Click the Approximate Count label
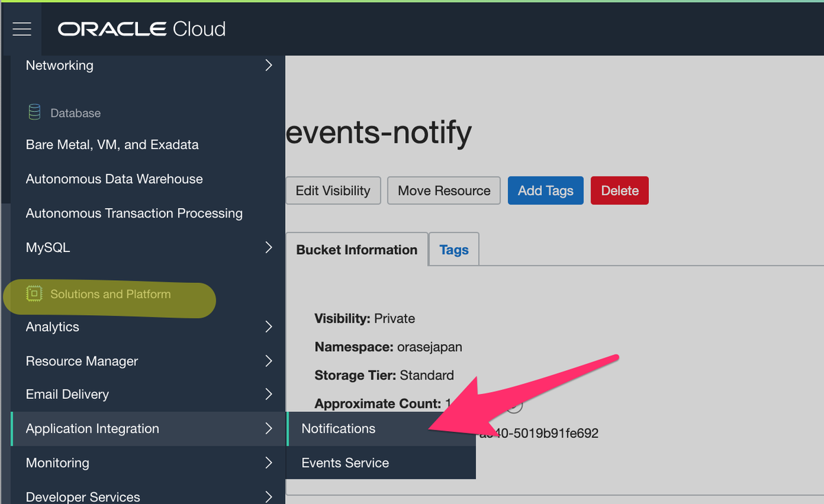 (x=378, y=404)
